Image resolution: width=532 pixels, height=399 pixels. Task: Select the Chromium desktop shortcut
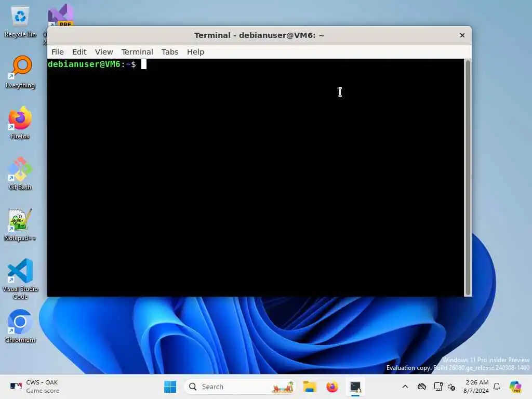point(20,326)
